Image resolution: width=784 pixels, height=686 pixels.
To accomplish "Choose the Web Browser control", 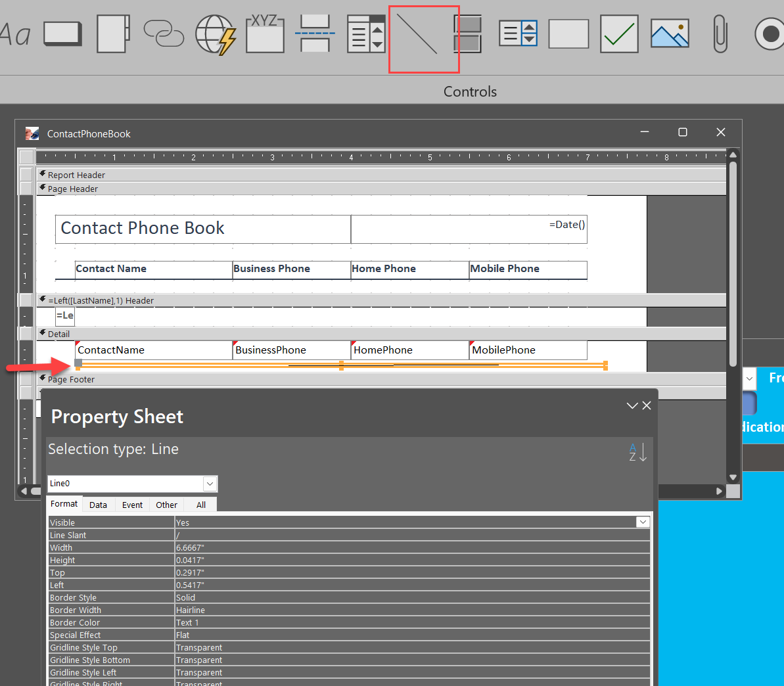I will click(215, 34).
